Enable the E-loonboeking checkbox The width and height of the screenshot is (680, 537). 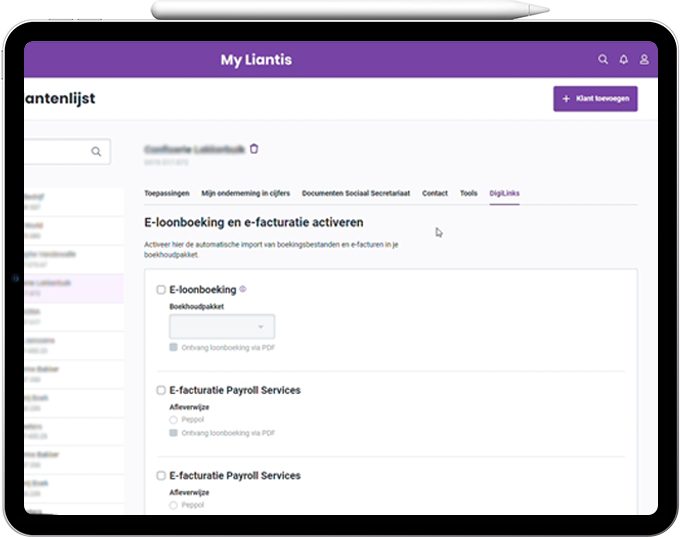pos(161,290)
